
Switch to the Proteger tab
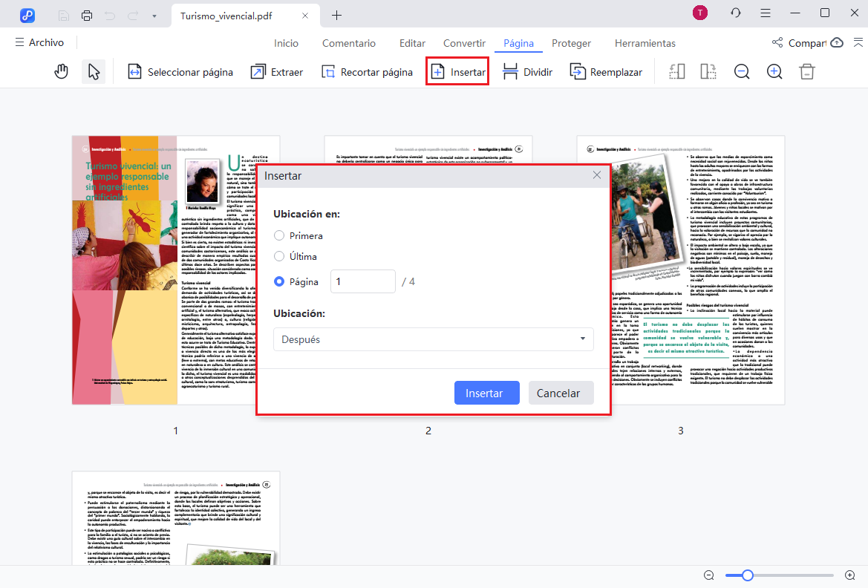[x=571, y=43]
